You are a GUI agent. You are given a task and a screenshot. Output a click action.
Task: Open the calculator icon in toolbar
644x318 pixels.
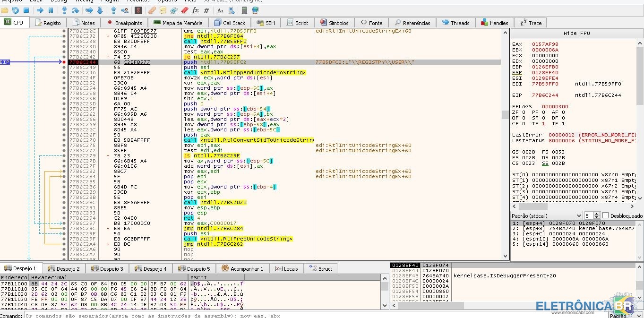(x=245, y=10)
